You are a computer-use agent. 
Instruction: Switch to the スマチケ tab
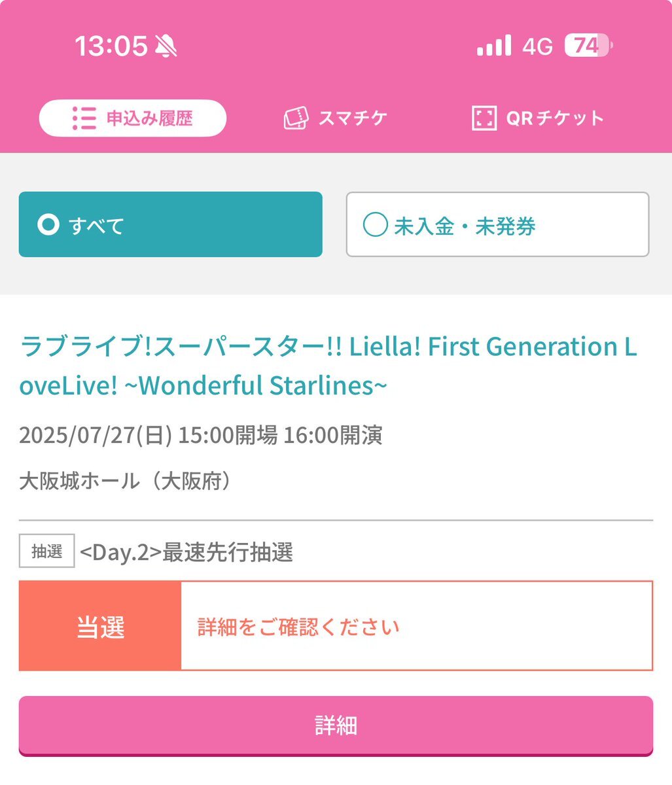point(335,118)
